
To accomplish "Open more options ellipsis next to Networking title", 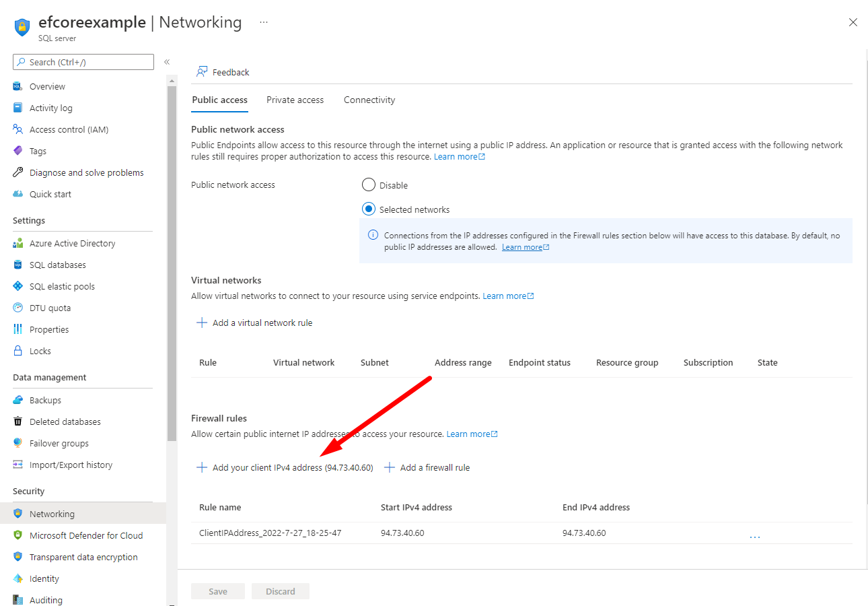I will click(x=264, y=22).
